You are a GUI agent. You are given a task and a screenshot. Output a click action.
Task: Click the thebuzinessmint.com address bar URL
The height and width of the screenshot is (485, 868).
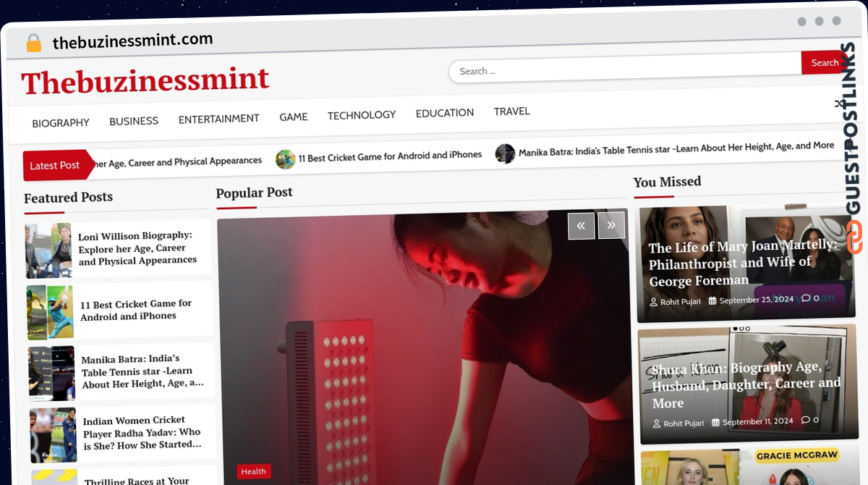point(133,41)
